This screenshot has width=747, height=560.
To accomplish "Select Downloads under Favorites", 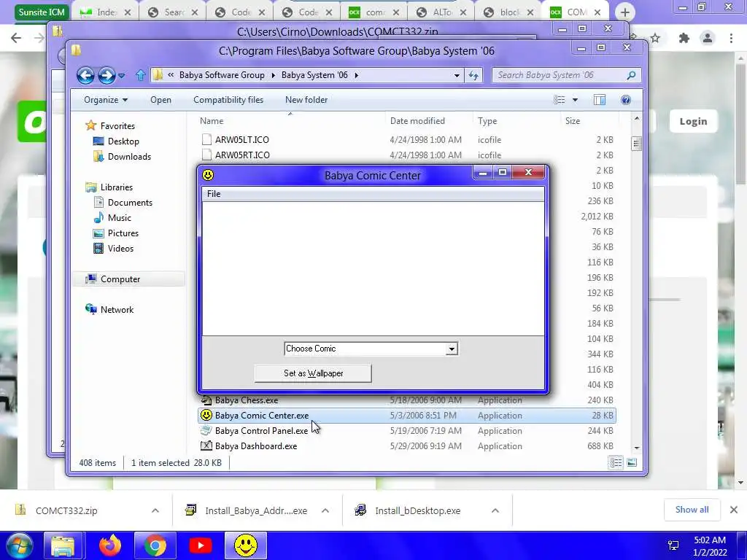I will tap(129, 157).
